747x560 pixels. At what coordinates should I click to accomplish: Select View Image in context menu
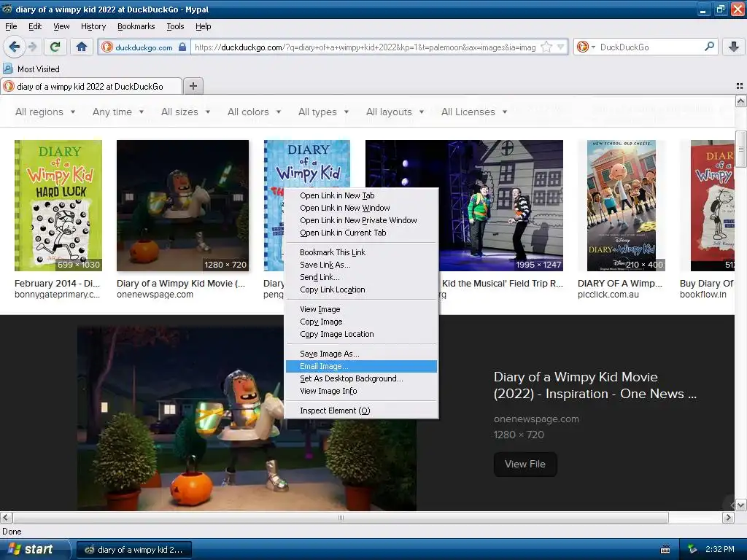tap(361, 309)
